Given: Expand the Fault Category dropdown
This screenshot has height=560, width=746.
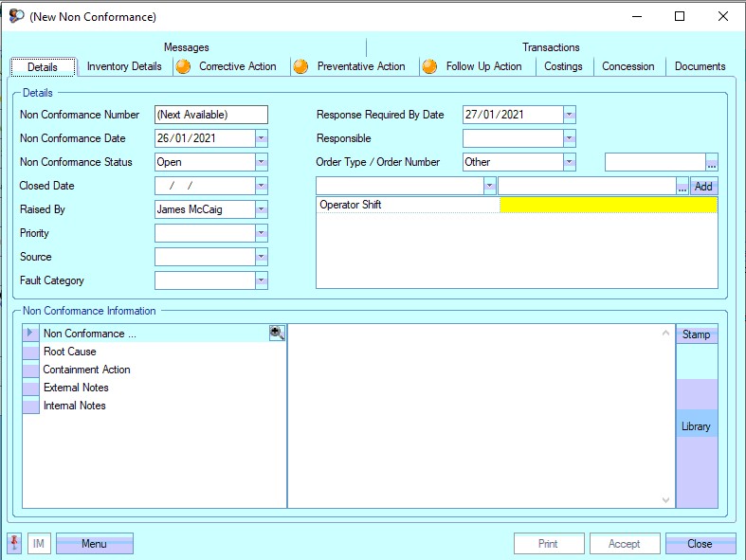Looking at the screenshot, I should (x=261, y=280).
